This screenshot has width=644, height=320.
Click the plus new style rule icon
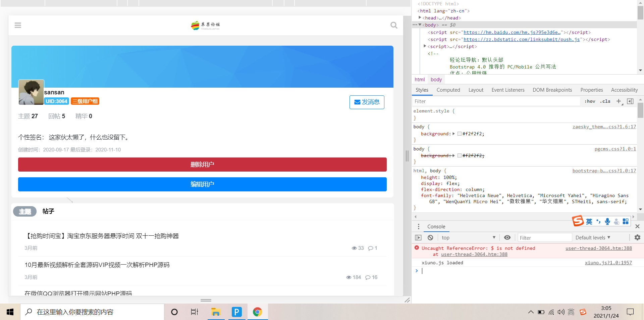[x=619, y=101]
